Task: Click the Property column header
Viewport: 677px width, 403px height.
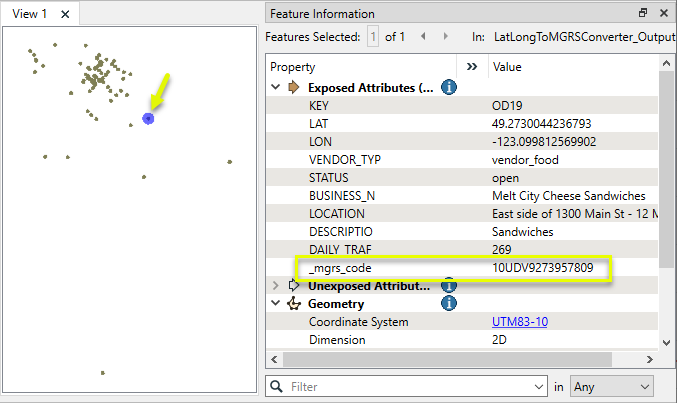Action: [360, 66]
